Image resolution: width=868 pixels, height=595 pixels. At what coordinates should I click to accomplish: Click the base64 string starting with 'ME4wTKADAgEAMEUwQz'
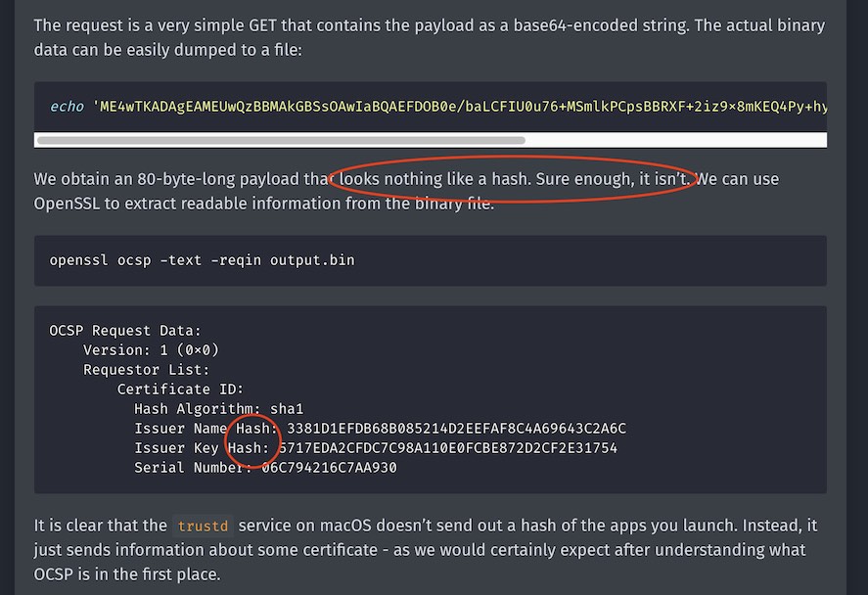pos(460,106)
